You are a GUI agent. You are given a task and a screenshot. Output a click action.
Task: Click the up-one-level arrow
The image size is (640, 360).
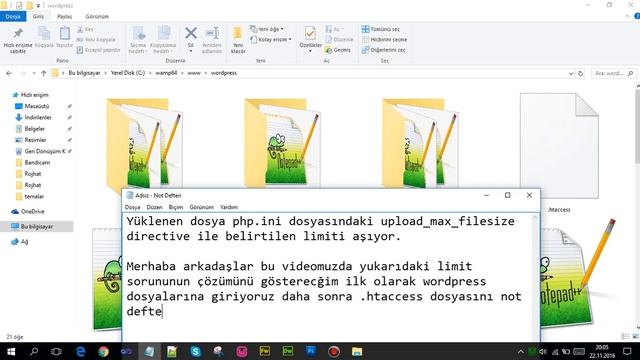tap(43, 73)
